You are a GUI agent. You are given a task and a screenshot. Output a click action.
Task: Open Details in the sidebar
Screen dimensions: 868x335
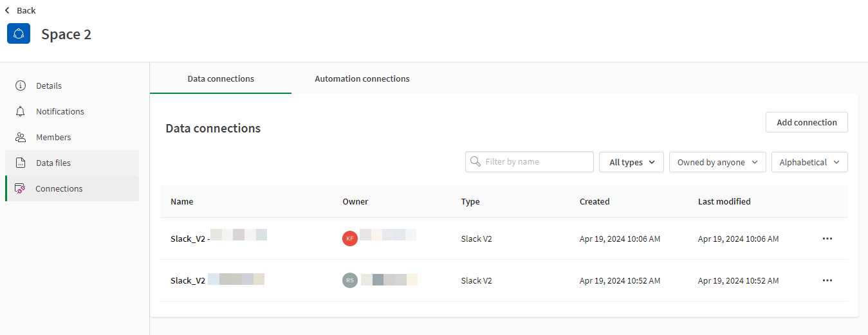(72, 86)
